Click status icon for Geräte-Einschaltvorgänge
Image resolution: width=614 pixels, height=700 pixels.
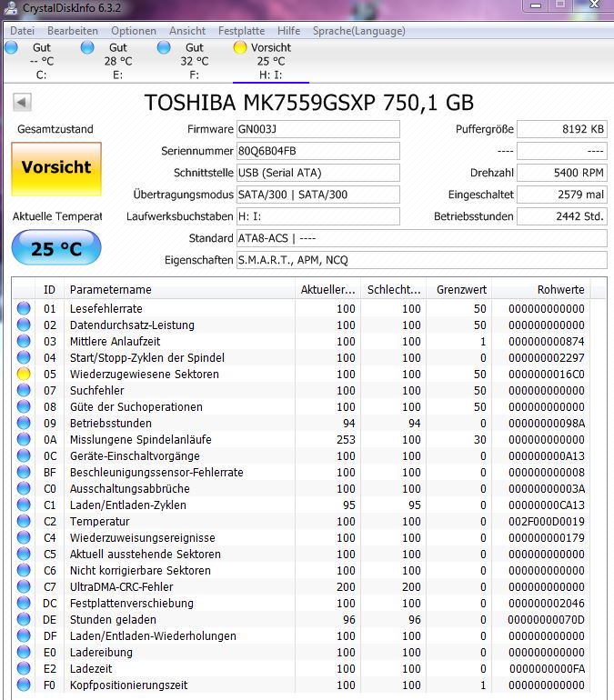(x=24, y=455)
